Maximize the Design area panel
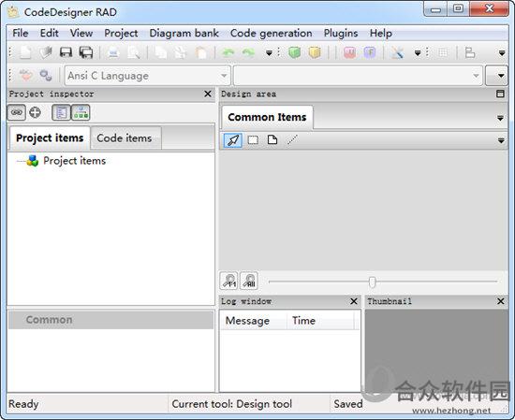 (x=500, y=94)
